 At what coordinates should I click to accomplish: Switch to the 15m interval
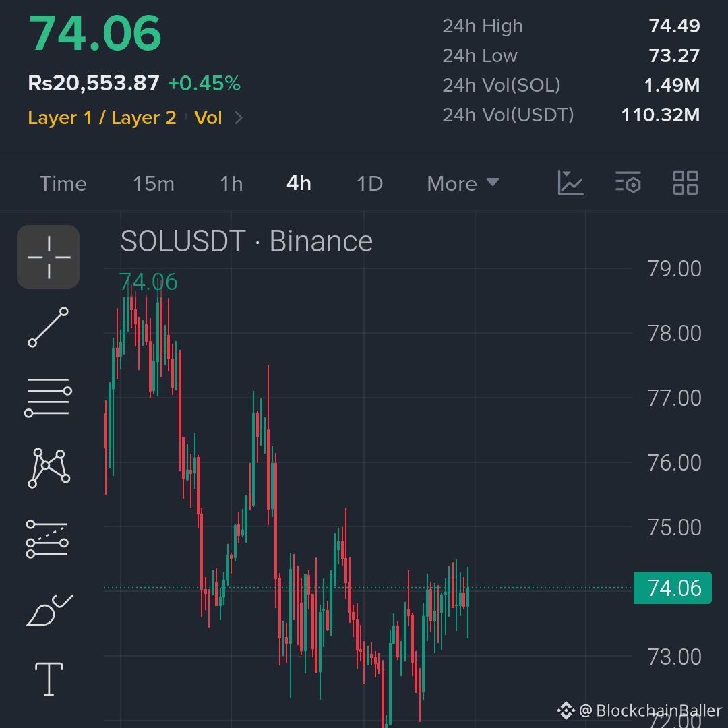(x=154, y=184)
